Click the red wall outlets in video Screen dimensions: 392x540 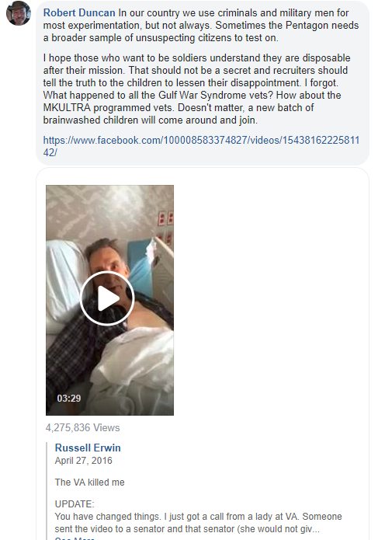tap(165, 228)
